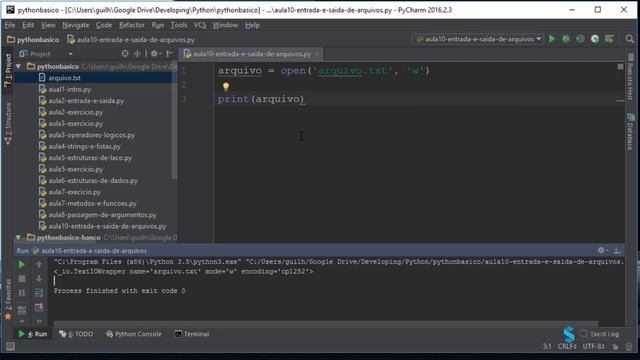Run the aula10 configuration from the main toolbar
640x360 pixels.
point(552,39)
